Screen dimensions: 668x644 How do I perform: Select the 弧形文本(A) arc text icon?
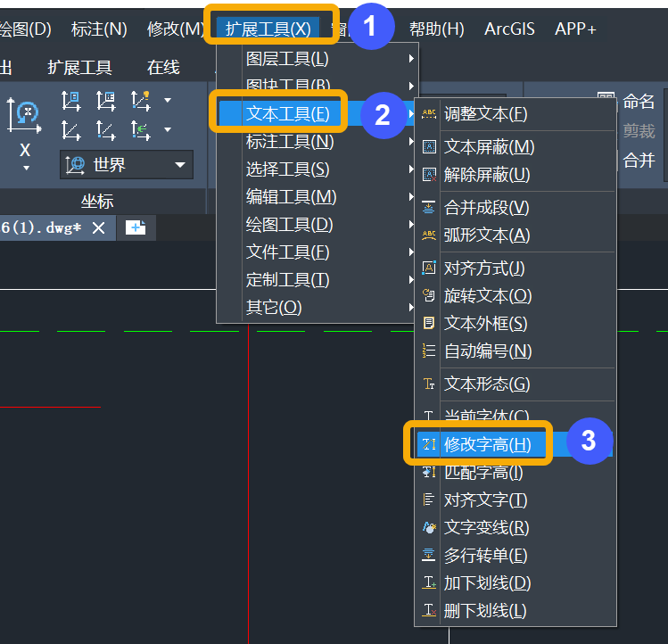429,235
